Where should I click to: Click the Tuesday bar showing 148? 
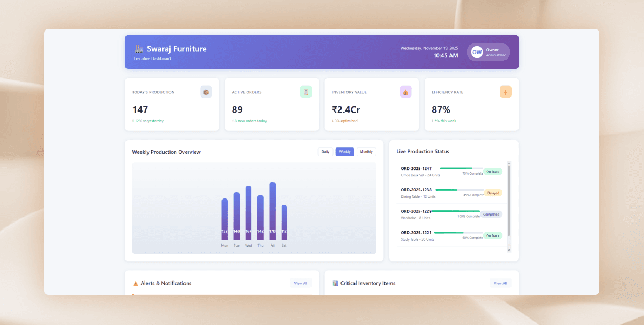[236, 216]
